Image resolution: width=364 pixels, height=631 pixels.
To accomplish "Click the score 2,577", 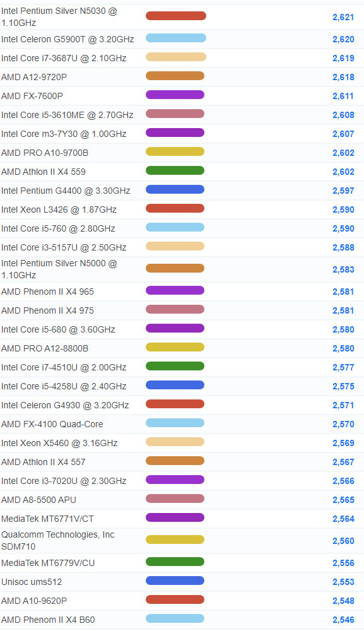I will [343, 367].
